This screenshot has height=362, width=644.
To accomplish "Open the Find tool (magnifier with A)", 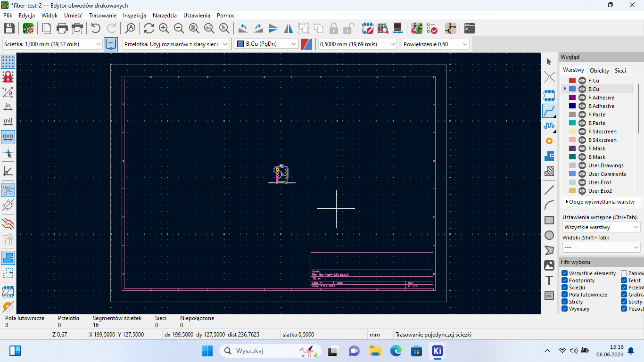I will click(x=130, y=28).
